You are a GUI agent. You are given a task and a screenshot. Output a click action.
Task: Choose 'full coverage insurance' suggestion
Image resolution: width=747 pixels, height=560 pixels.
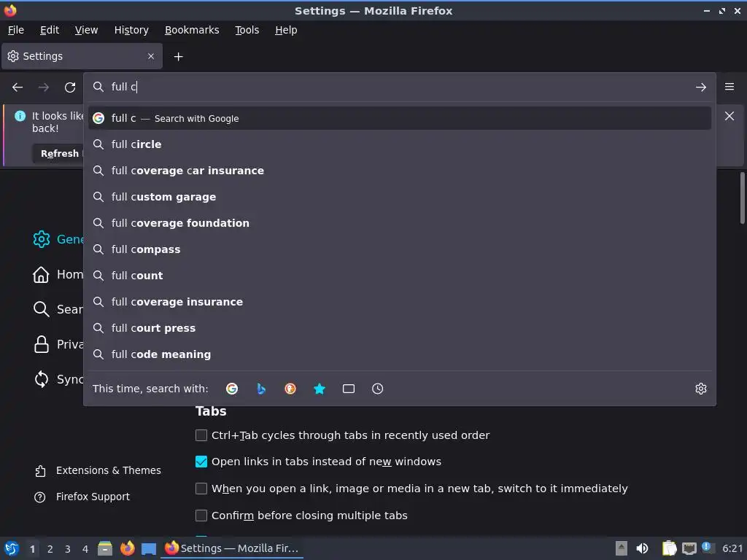tap(399, 302)
